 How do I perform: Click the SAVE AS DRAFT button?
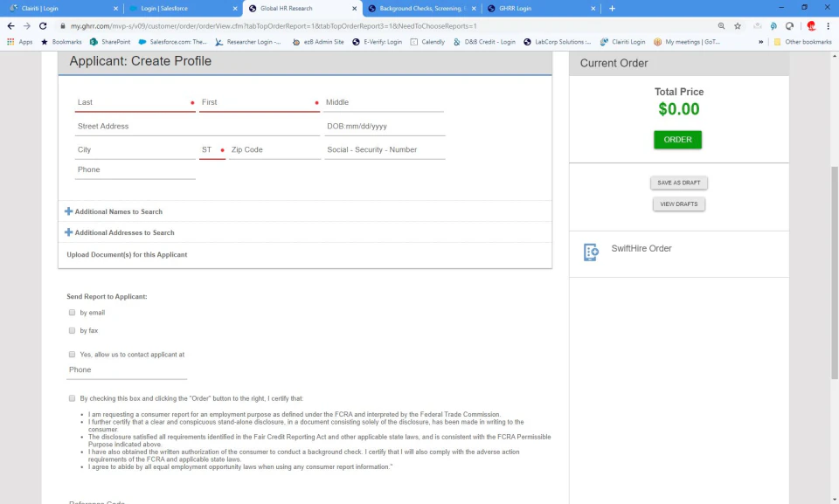[x=678, y=183]
